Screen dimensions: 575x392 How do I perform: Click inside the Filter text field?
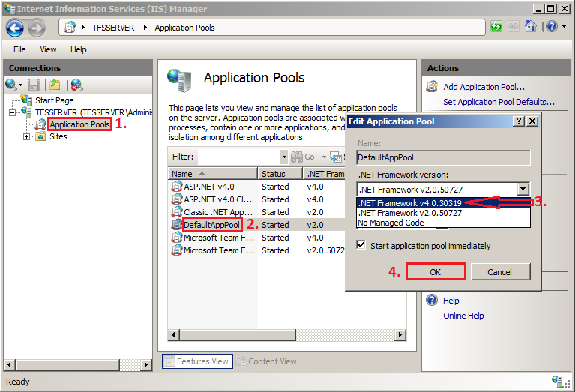point(239,157)
